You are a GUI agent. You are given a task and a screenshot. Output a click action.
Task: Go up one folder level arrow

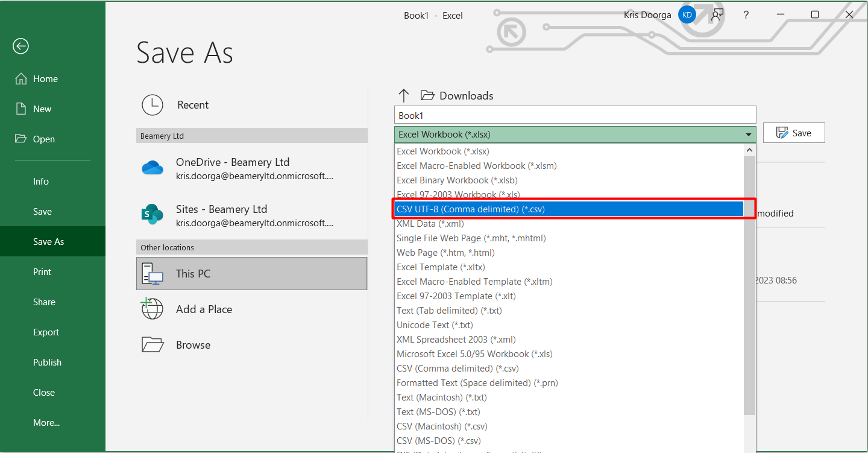coord(404,95)
